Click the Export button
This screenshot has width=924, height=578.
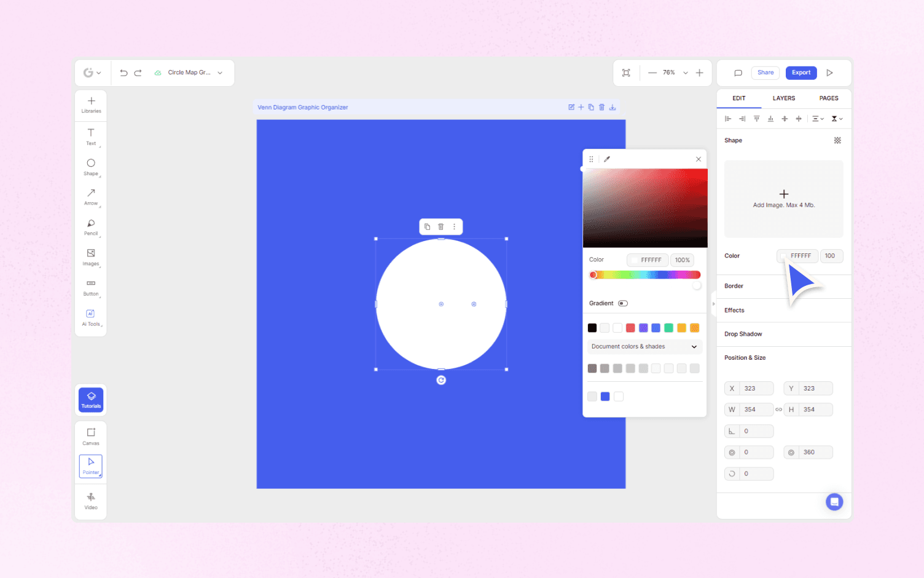tap(801, 72)
